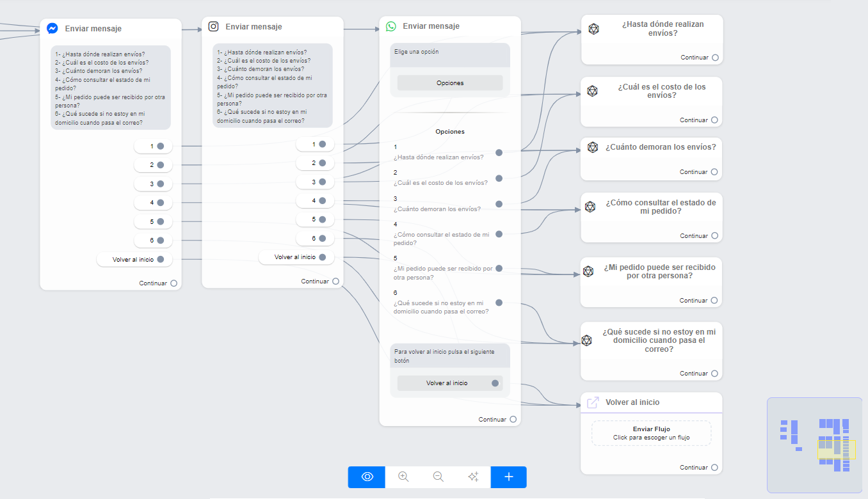Viewport: 868px width, 499px height.
Task: Click the Messenger icon on first message node
Action: click(x=53, y=29)
